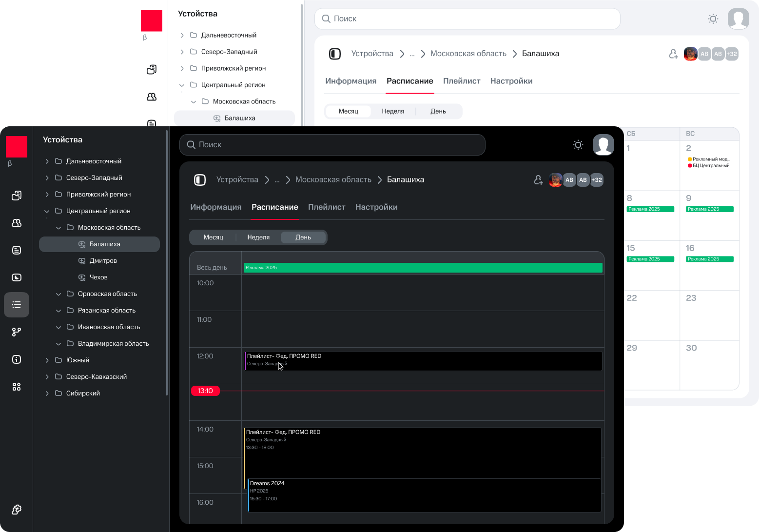759x532 pixels.
Task: Open the Плейлист tab in dark window
Action: [x=327, y=207]
